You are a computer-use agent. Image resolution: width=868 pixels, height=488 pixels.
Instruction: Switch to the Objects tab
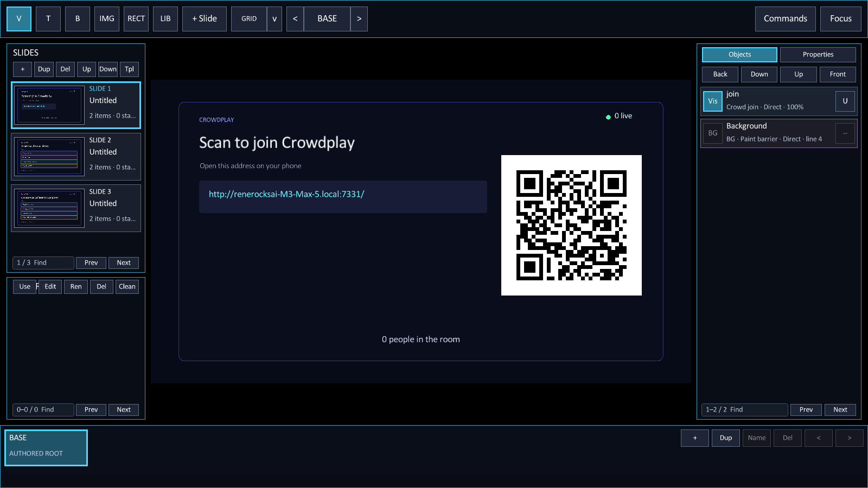click(740, 55)
